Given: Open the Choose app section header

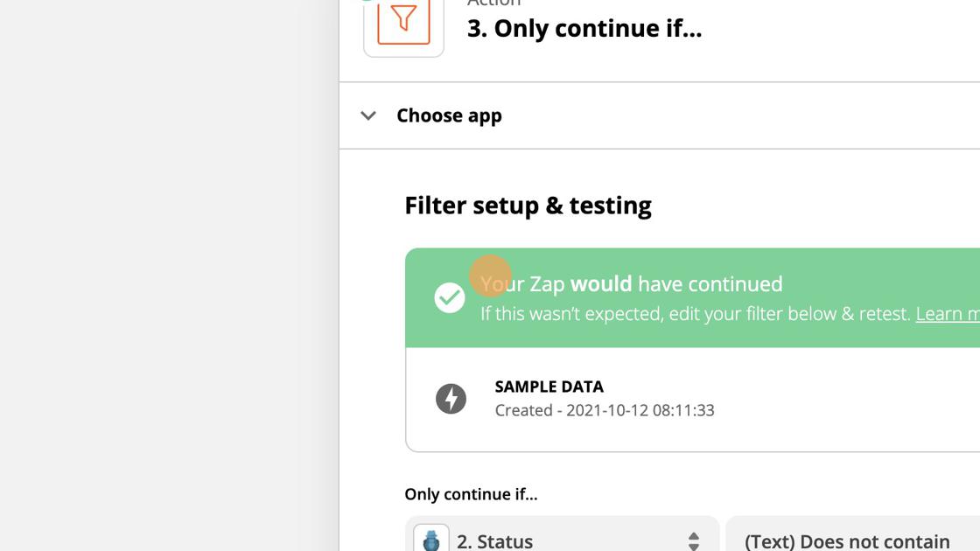Looking at the screenshot, I should [449, 115].
